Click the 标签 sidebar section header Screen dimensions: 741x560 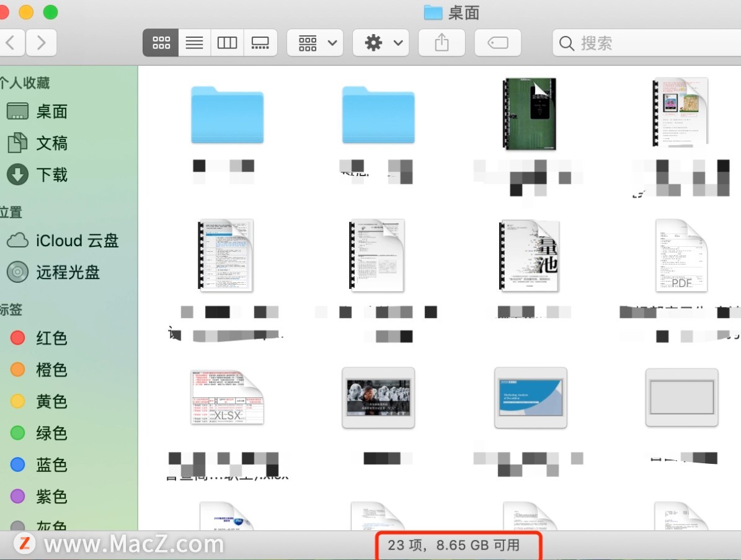pyautogui.click(x=11, y=310)
